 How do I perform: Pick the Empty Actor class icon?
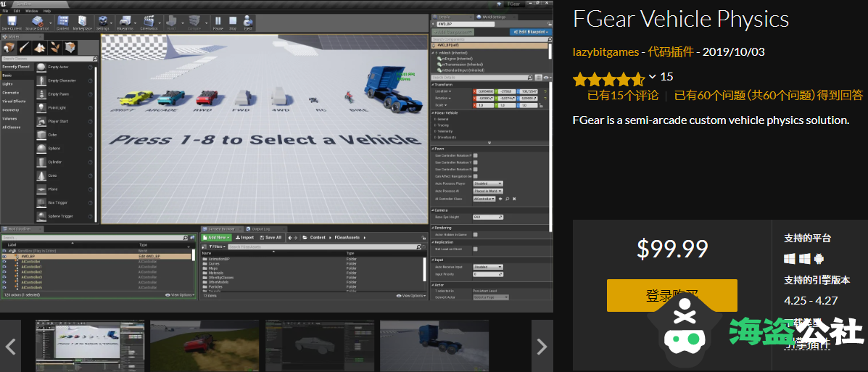(41, 67)
